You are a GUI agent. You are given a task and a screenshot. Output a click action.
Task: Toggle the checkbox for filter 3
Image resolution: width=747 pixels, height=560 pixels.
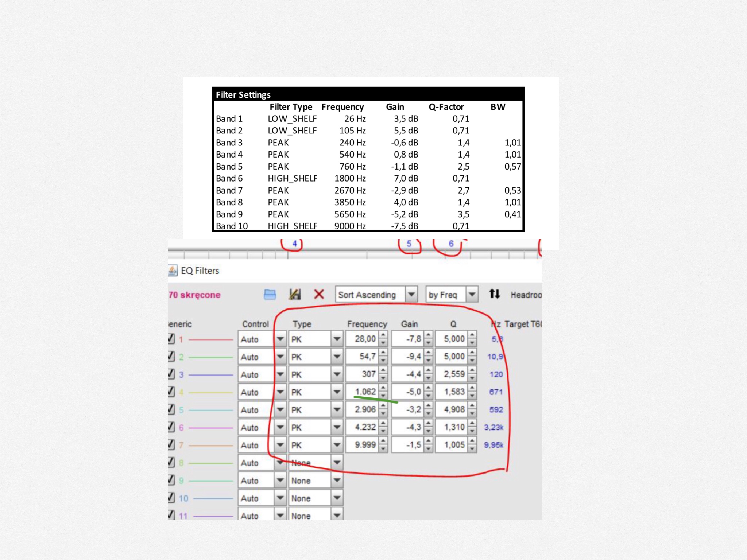[171, 374]
